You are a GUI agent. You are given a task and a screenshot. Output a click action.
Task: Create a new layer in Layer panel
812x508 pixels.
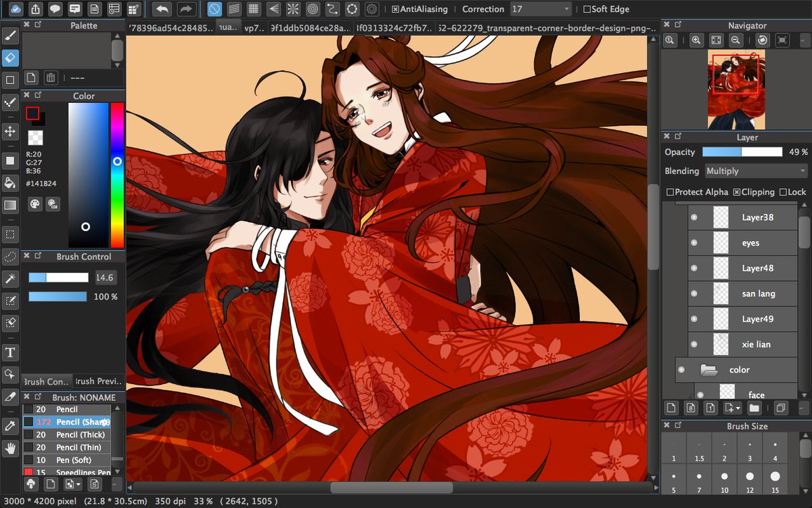click(x=671, y=408)
